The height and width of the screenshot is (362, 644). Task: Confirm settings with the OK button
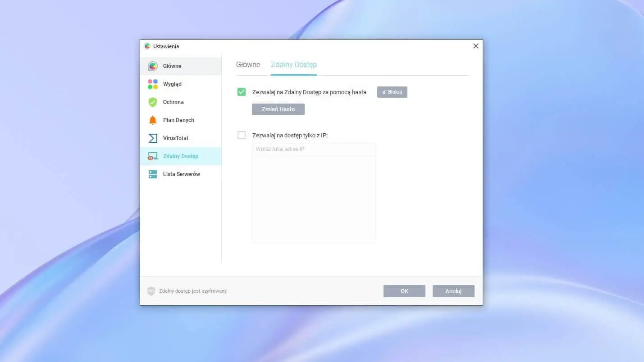click(404, 291)
